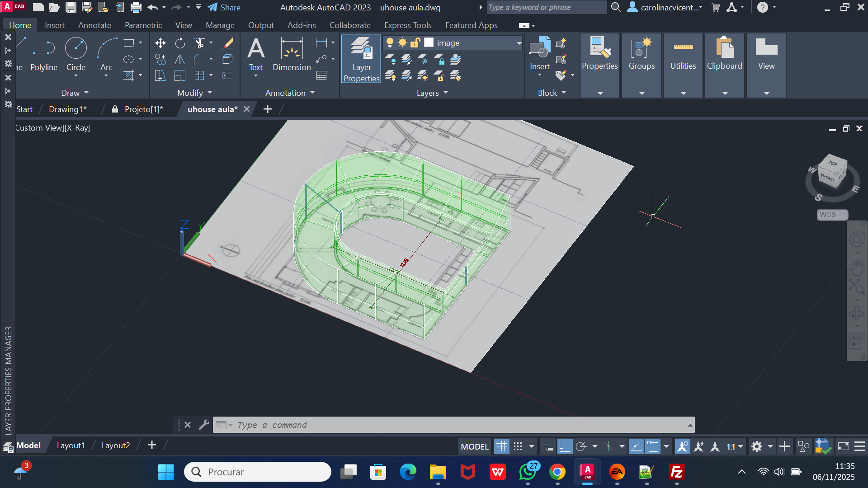The height and width of the screenshot is (488, 868).
Task: Open the image layer dropdown list
Action: (x=519, y=43)
